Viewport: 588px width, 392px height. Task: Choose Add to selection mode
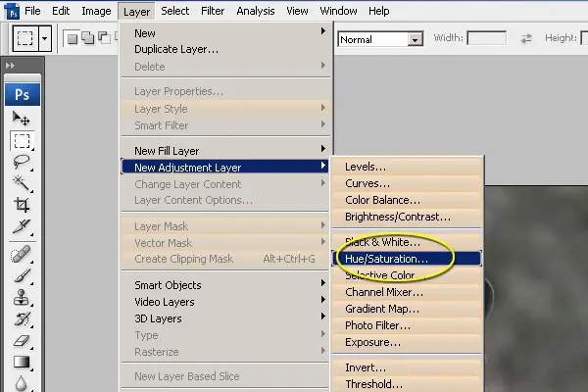click(x=88, y=38)
